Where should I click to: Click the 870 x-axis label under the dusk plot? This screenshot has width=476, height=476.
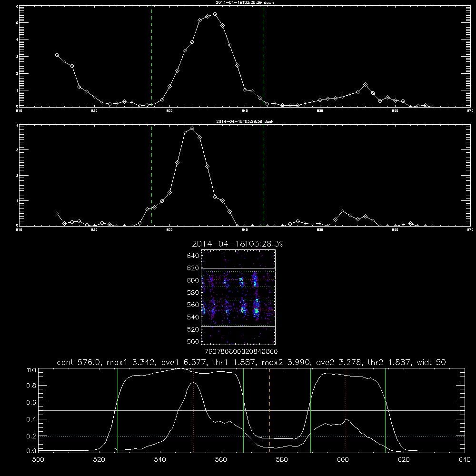(470, 230)
